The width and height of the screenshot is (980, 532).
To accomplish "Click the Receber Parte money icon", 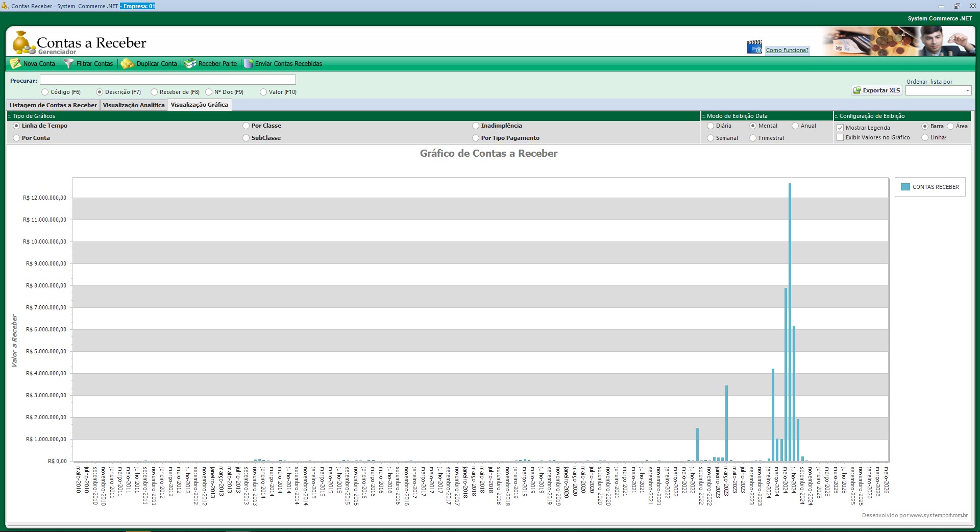I will pyautogui.click(x=190, y=64).
